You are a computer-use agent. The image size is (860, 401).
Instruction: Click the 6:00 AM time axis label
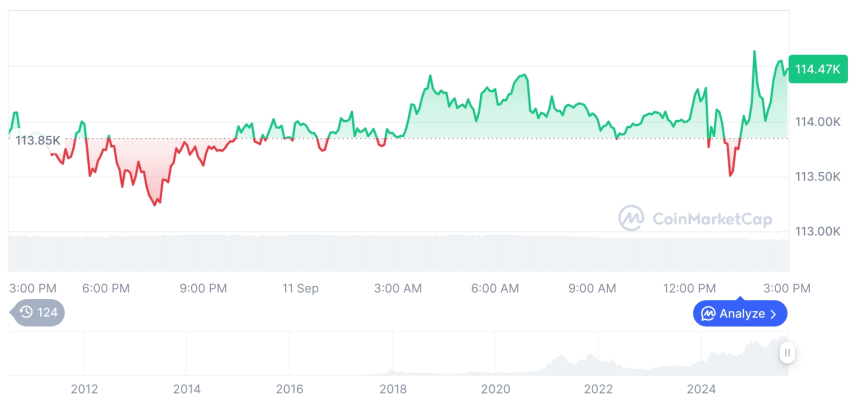pyautogui.click(x=495, y=288)
